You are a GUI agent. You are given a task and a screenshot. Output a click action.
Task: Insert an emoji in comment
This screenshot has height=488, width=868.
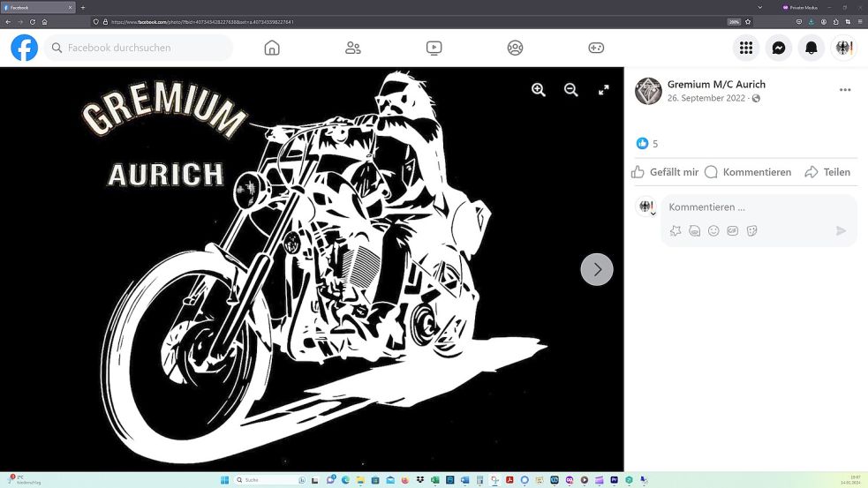tap(713, 230)
